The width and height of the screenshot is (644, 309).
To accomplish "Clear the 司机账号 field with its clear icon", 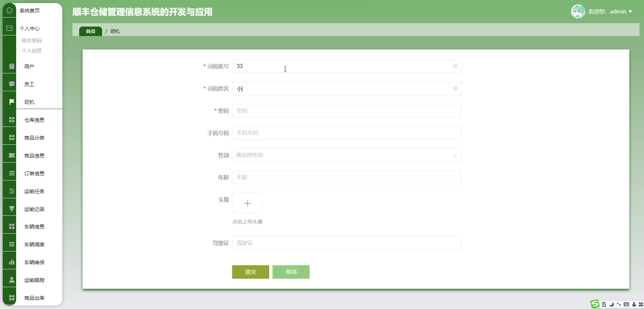I will [455, 66].
